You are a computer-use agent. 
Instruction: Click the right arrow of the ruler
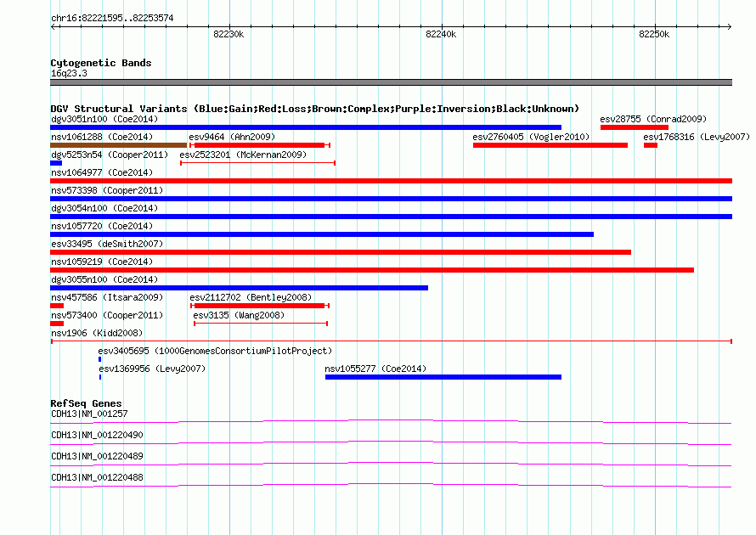tap(730, 27)
